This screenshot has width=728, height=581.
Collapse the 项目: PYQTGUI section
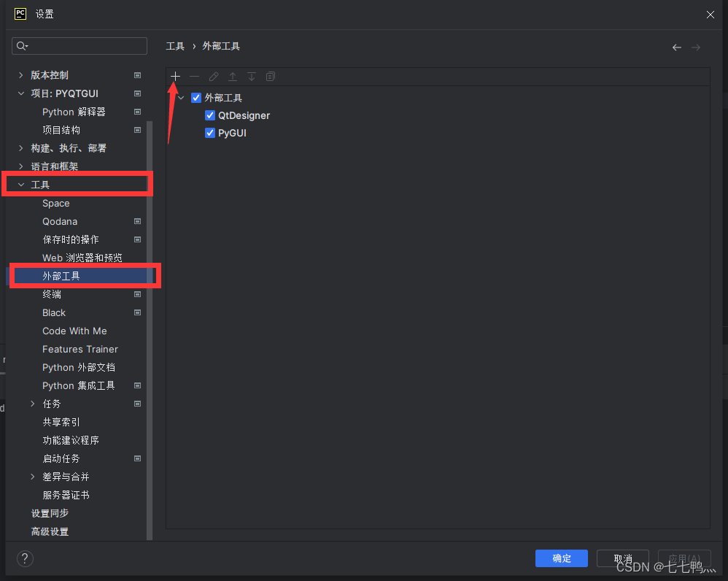[21, 93]
